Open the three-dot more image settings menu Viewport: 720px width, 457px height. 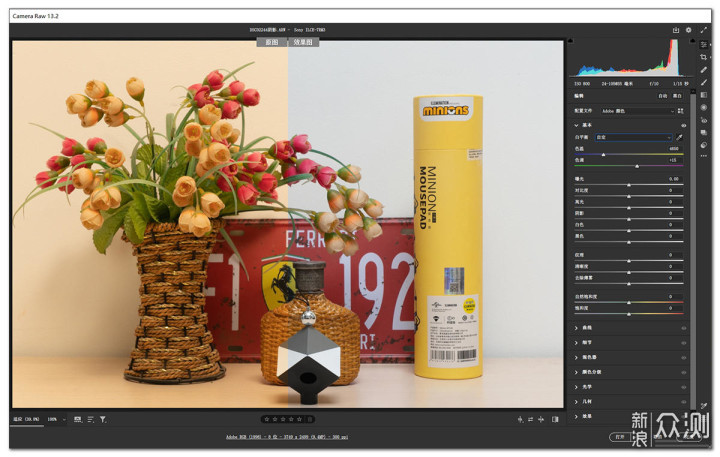coord(703,156)
